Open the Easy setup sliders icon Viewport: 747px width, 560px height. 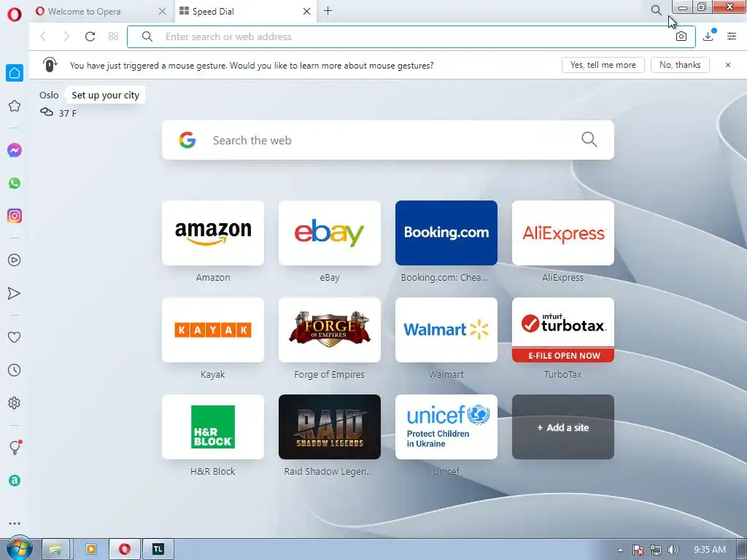pos(732,36)
